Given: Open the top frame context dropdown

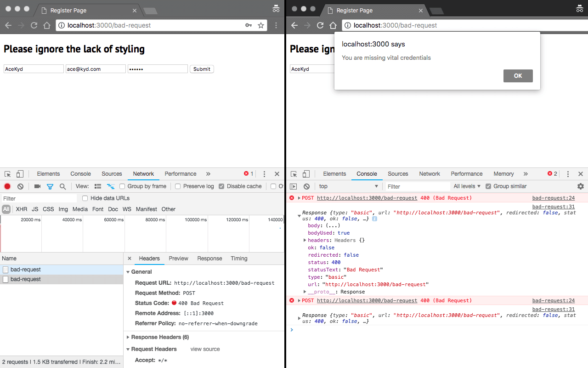Looking at the screenshot, I should (349, 186).
